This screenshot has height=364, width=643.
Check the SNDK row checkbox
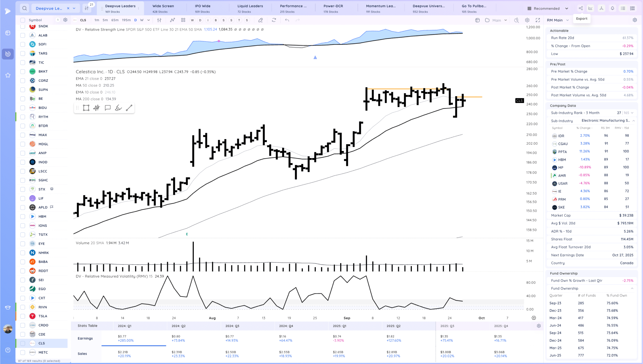pyautogui.click(x=23, y=26)
